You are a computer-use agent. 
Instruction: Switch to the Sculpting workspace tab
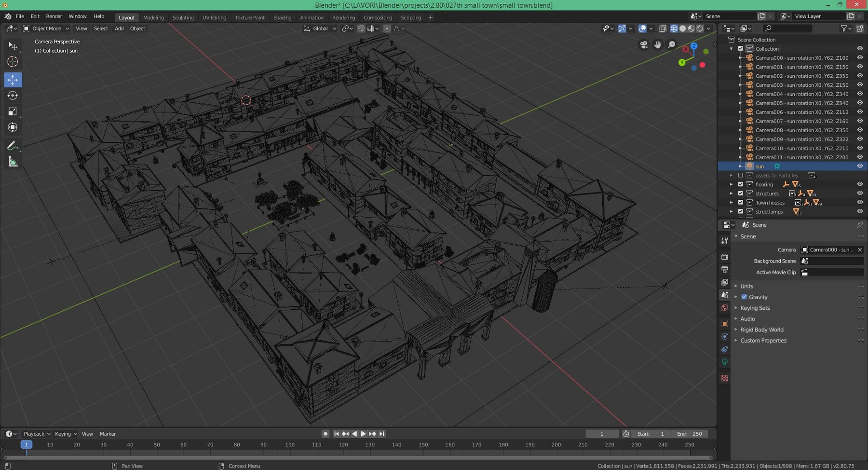coord(183,17)
